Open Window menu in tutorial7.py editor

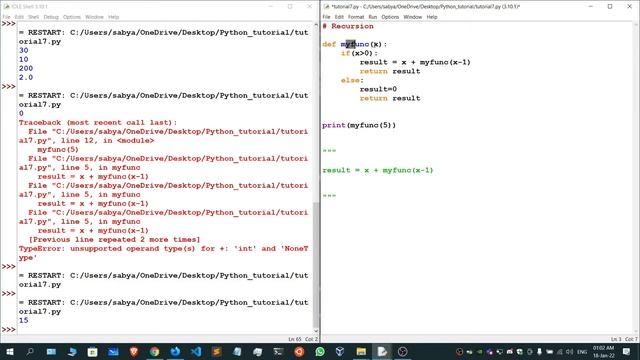tap(413, 17)
